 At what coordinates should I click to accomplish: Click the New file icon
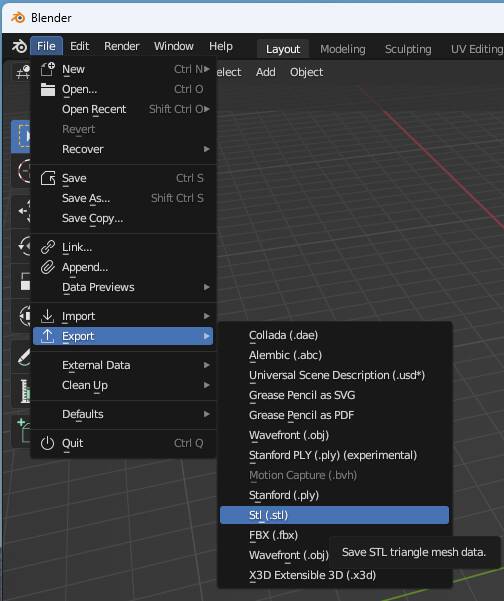pos(48,69)
